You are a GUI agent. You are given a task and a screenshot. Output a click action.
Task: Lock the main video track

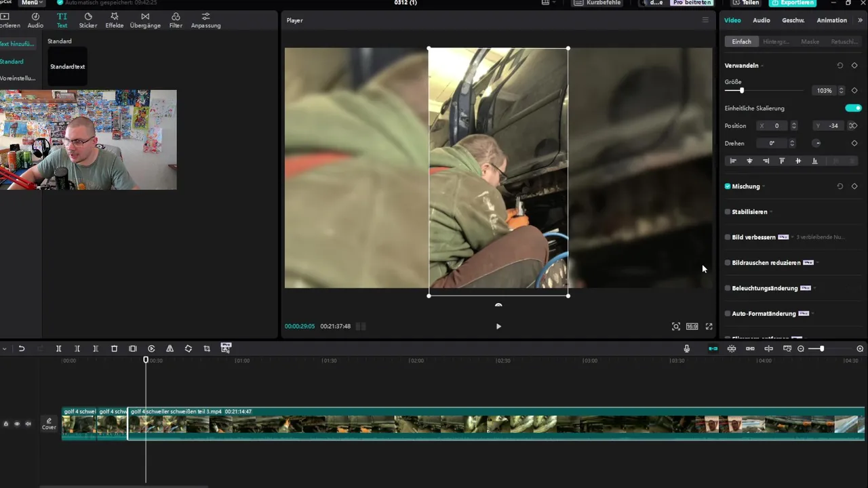click(x=6, y=424)
